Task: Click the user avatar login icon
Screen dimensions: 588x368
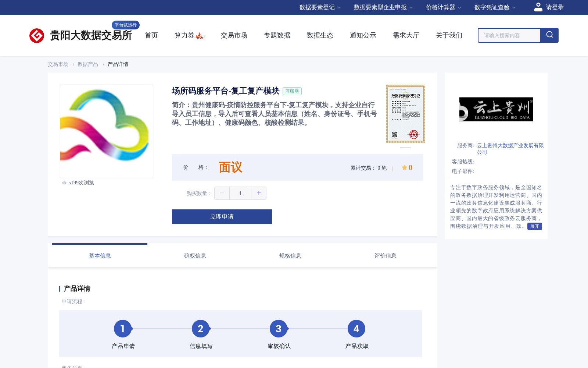Action: click(x=538, y=7)
